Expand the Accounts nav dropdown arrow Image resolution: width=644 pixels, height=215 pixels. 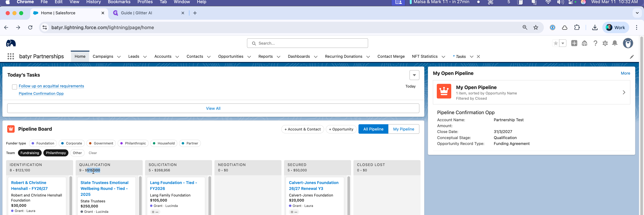177,57
